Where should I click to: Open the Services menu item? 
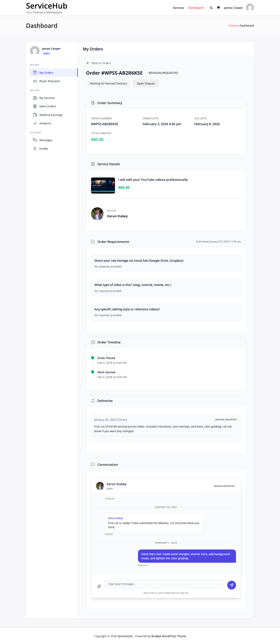tap(178, 8)
